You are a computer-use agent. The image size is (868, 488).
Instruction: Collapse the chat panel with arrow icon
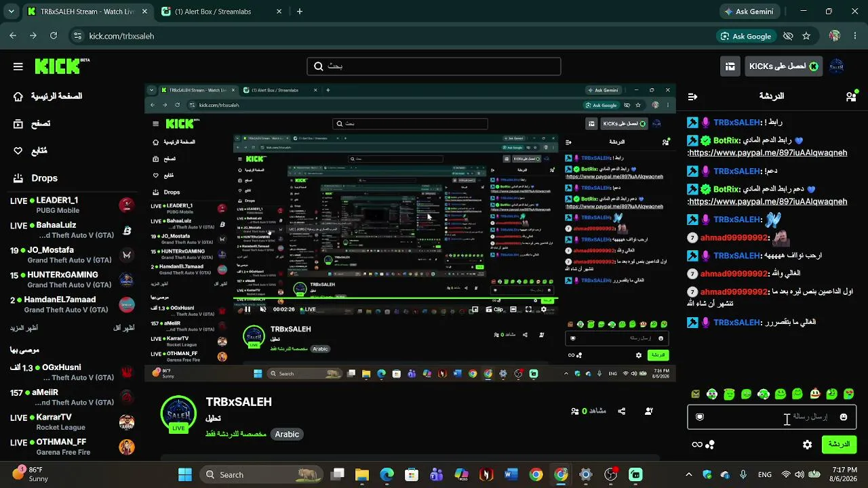tap(692, 97)
